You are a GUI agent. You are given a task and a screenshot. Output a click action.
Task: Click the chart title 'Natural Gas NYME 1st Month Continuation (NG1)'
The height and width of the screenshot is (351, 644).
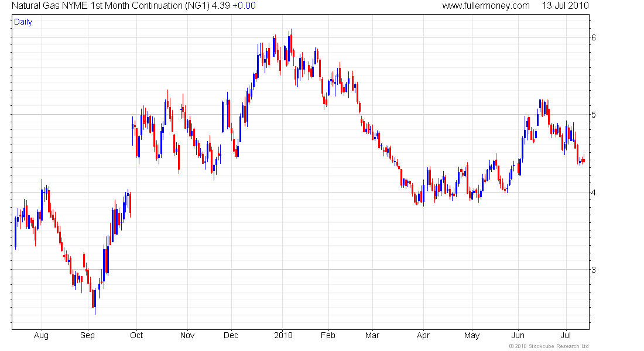(x=111, y=6)
